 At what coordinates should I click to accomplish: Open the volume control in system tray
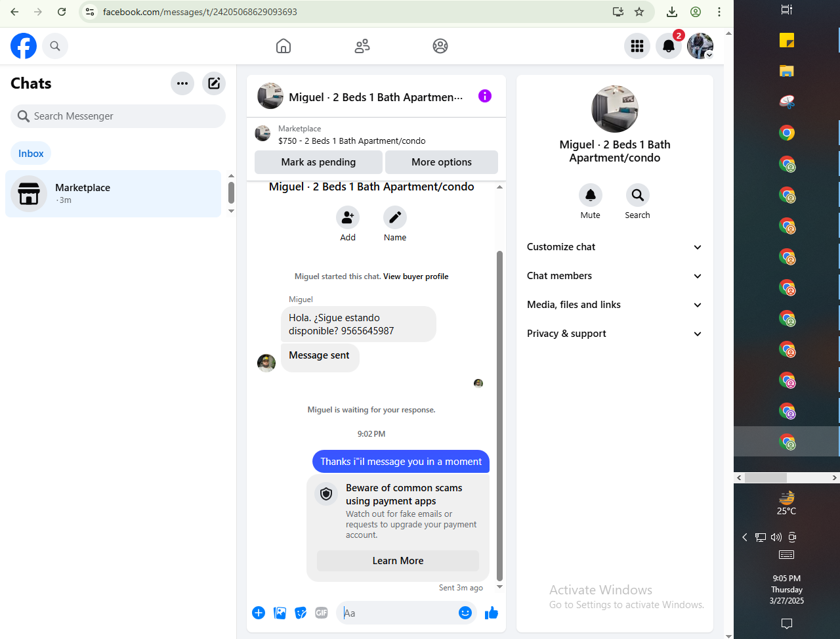coord(776,537)
